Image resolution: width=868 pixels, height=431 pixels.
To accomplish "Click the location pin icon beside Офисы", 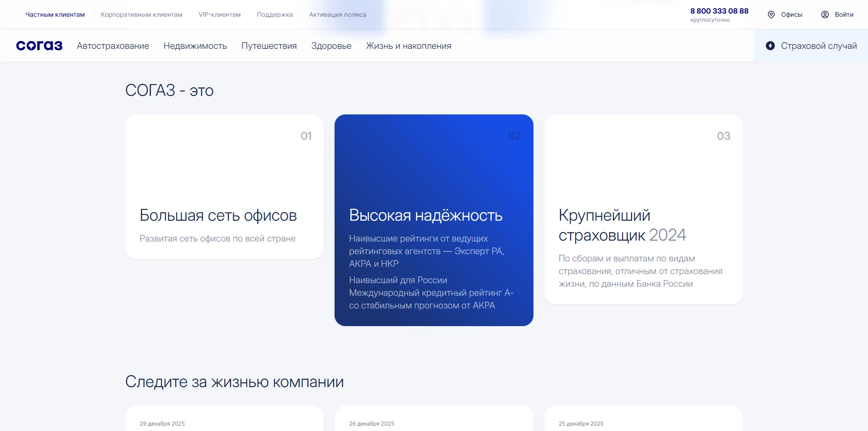I will (x=771, y=14).
